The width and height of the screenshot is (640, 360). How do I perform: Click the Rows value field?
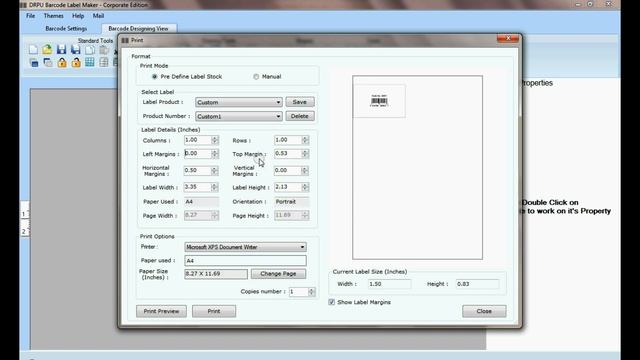288,140
